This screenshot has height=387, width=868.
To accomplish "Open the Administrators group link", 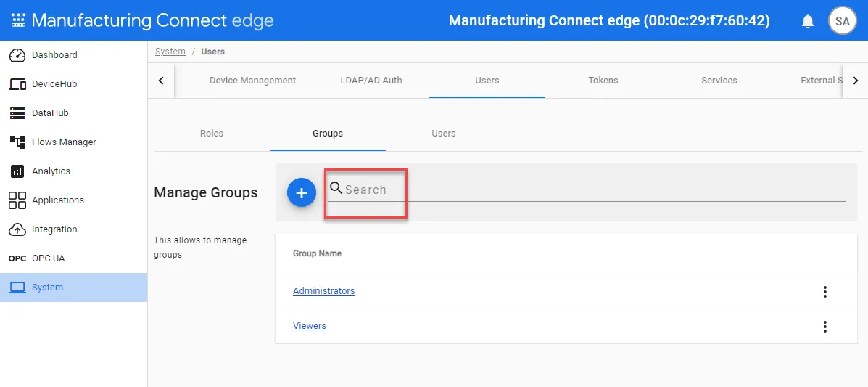I will (324, 291).
